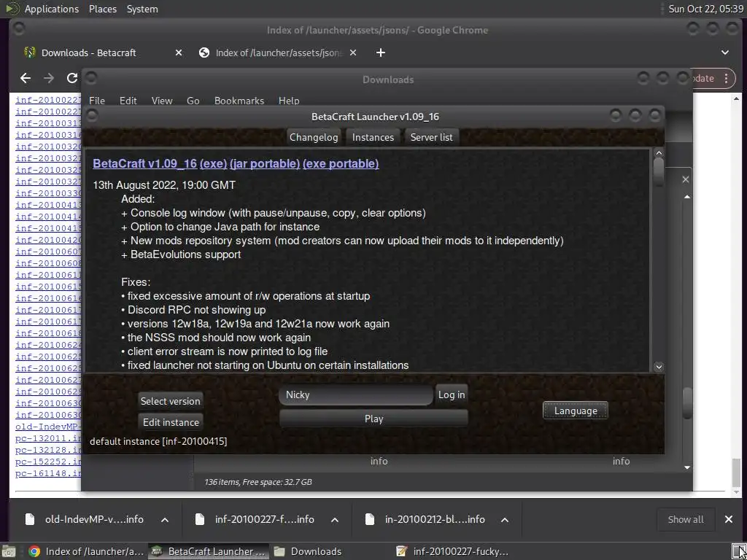The width and height of the screenshot is (747, 560).
Task: Open Downloads folder window from taskbar
Action: pos(308,551)
